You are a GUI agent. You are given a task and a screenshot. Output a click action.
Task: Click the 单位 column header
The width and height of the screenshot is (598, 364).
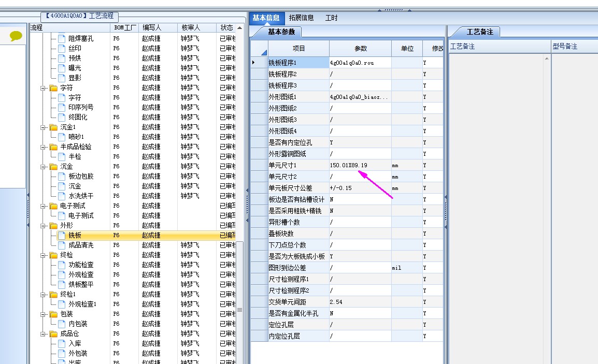407,48
